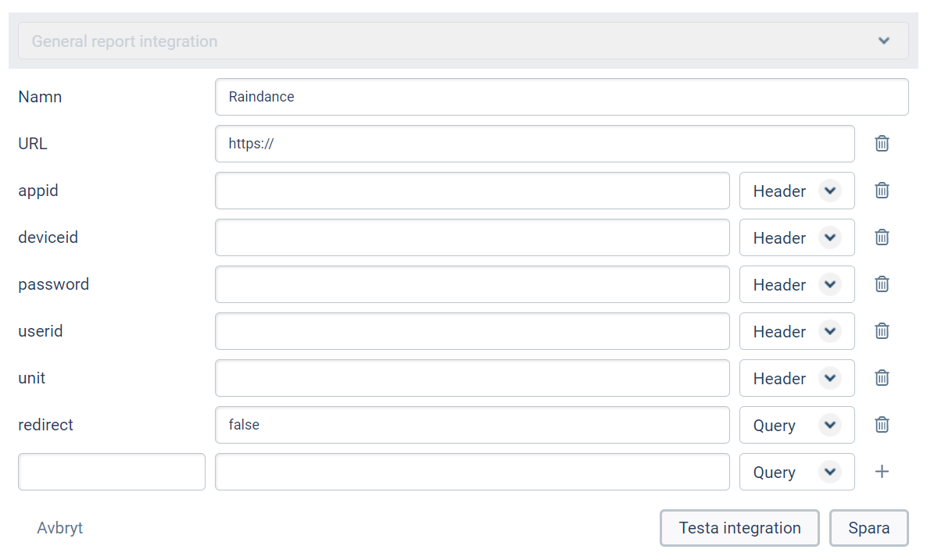Screen dimensions: 927x560
Task: Remove the appid parameter row
Action: (882, 191)
